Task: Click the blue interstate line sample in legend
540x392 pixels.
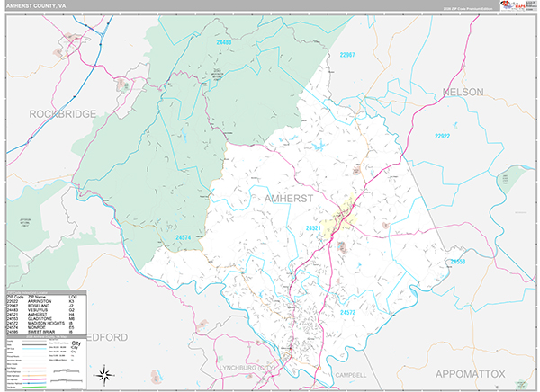Action: [x=34, y=383]
